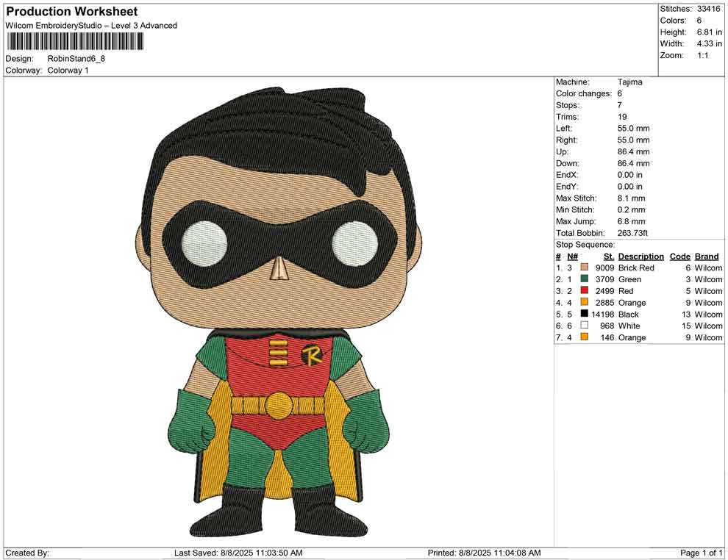Click the 'Black' description text
This screenshot has width=728, height=560.
(628, 314)
